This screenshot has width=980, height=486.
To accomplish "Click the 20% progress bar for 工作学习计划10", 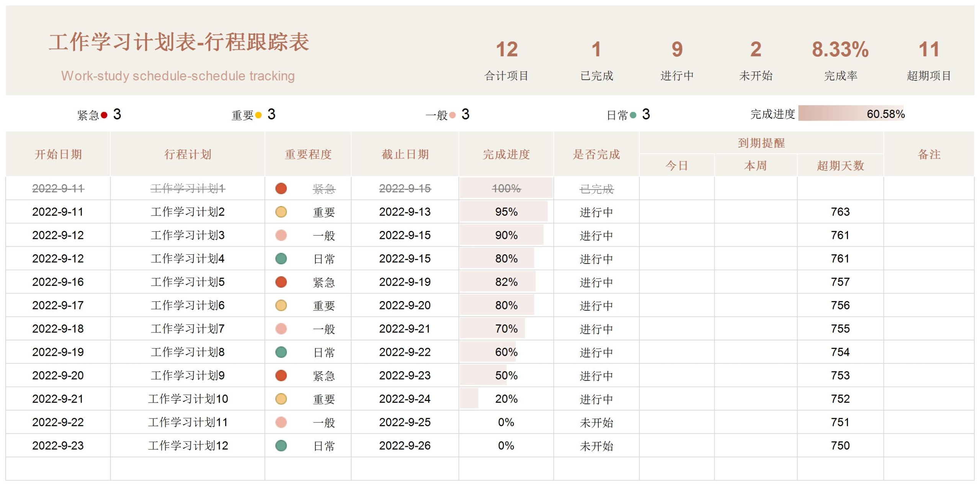I will tap(469, 399).
